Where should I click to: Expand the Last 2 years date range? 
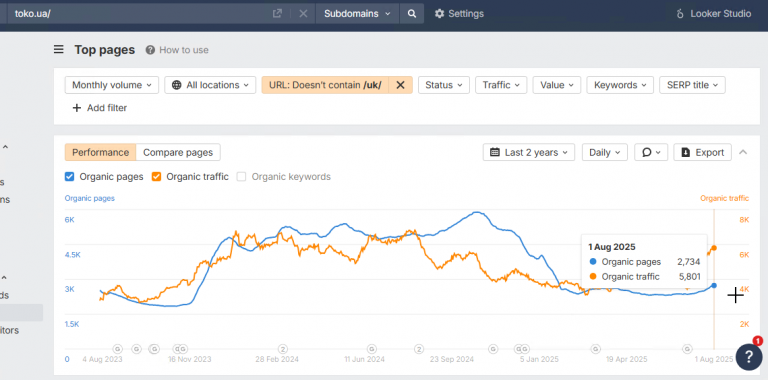[x=529, y=152]
